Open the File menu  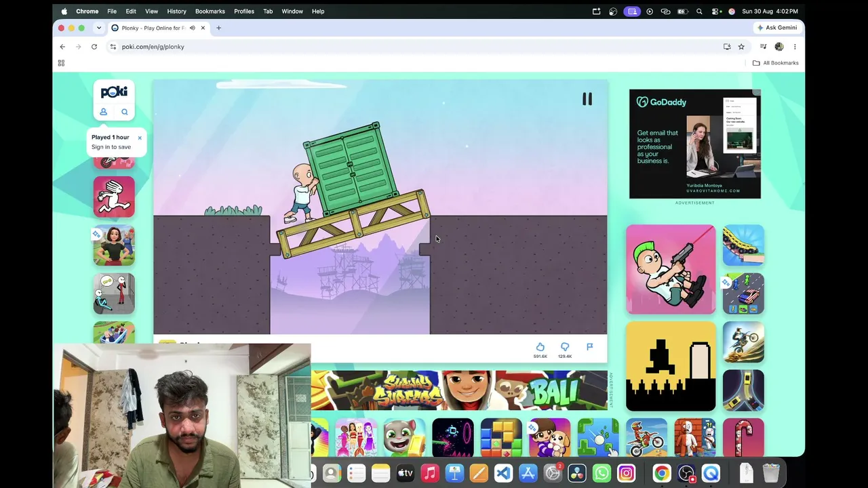(x=112, y=11)
